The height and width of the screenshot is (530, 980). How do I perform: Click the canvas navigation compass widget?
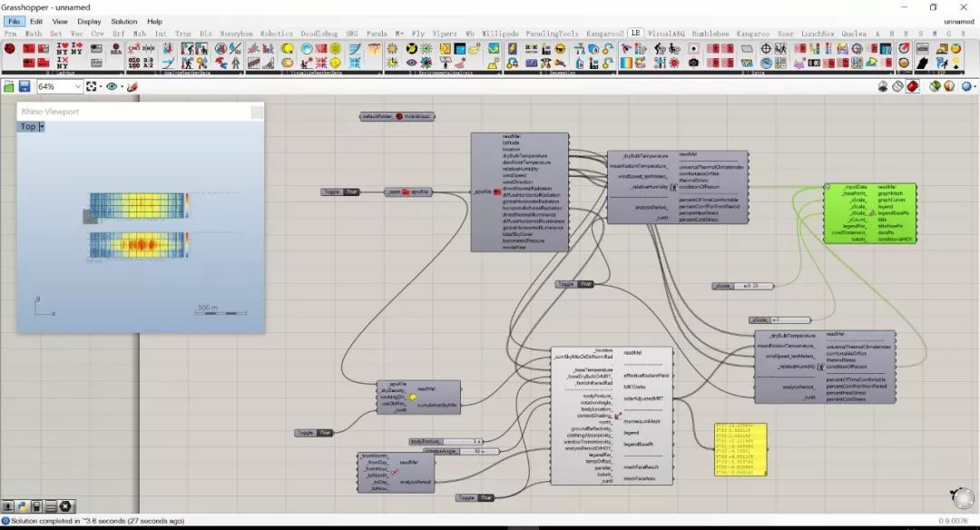click(963, 498)
